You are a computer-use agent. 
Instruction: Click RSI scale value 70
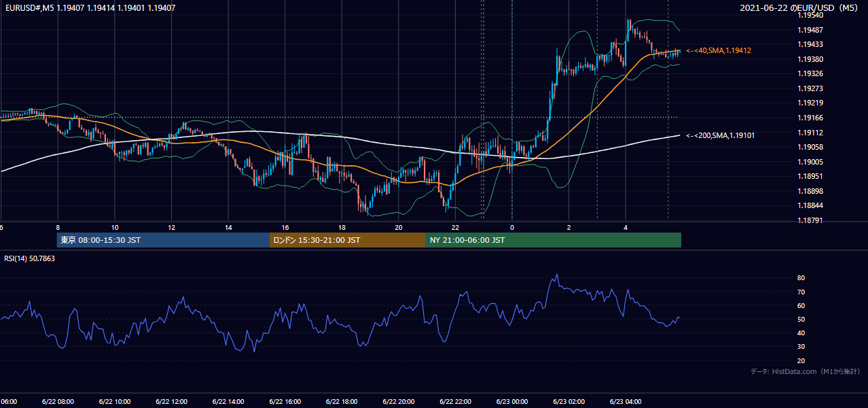801,292
